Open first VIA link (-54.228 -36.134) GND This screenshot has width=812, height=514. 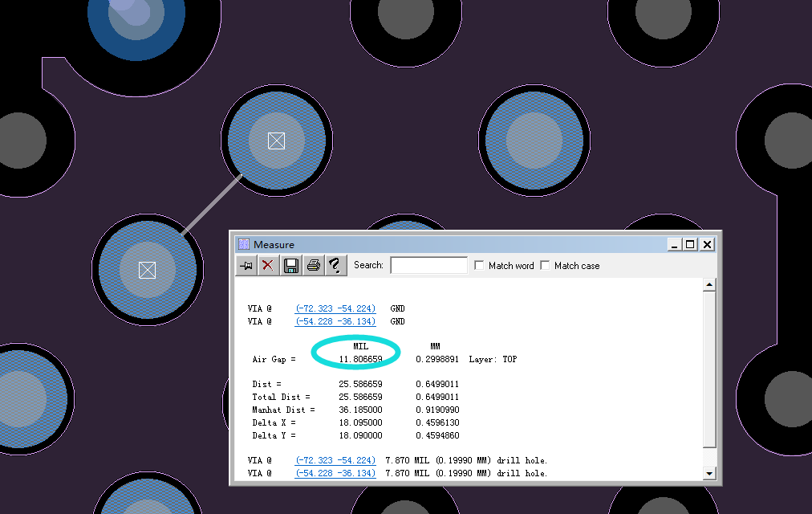click(335, 321)
